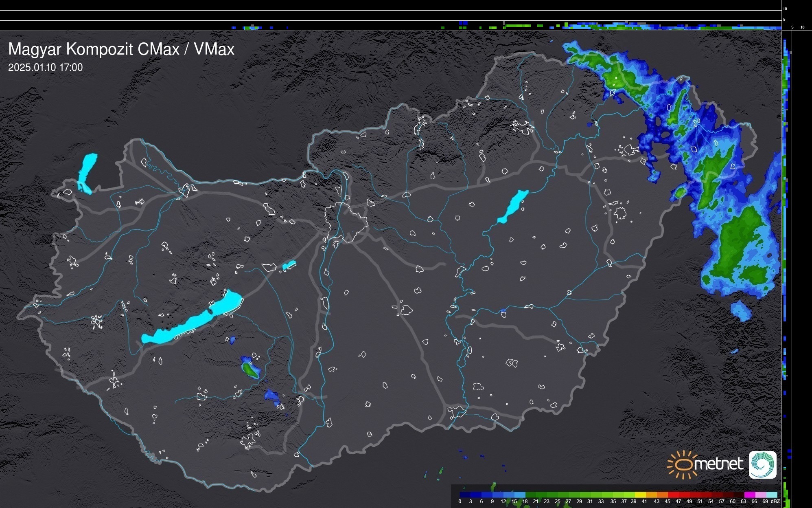Select the yellow 39 dBZ legend swatch
Viewport: 812px width, 508px height.
(x=639, y=495)
